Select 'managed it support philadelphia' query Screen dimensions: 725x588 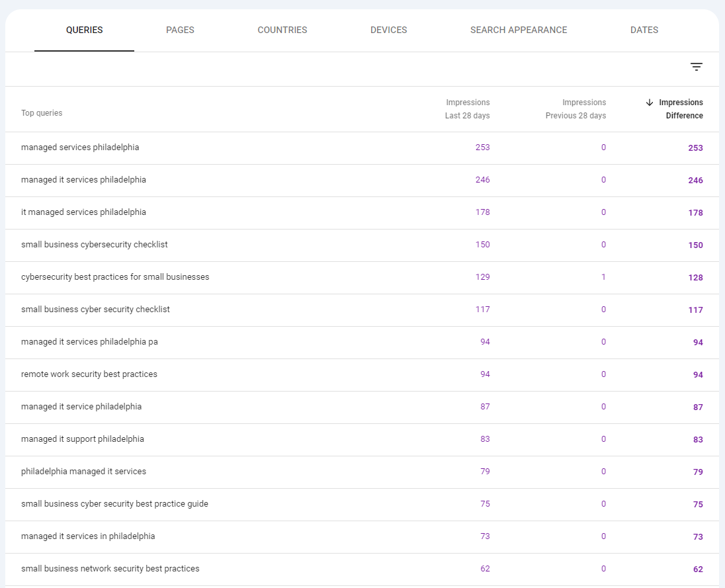[83, 439]
